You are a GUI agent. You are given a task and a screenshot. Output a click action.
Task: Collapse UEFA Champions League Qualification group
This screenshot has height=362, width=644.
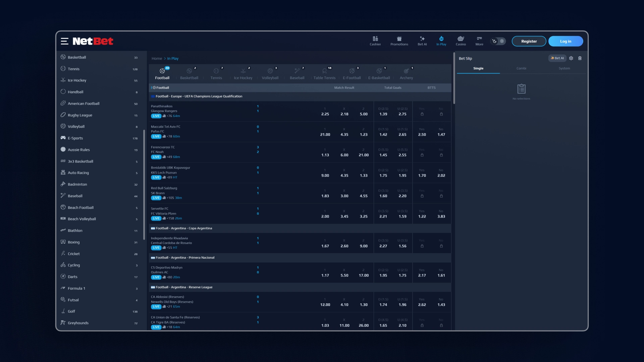point(300,97)
